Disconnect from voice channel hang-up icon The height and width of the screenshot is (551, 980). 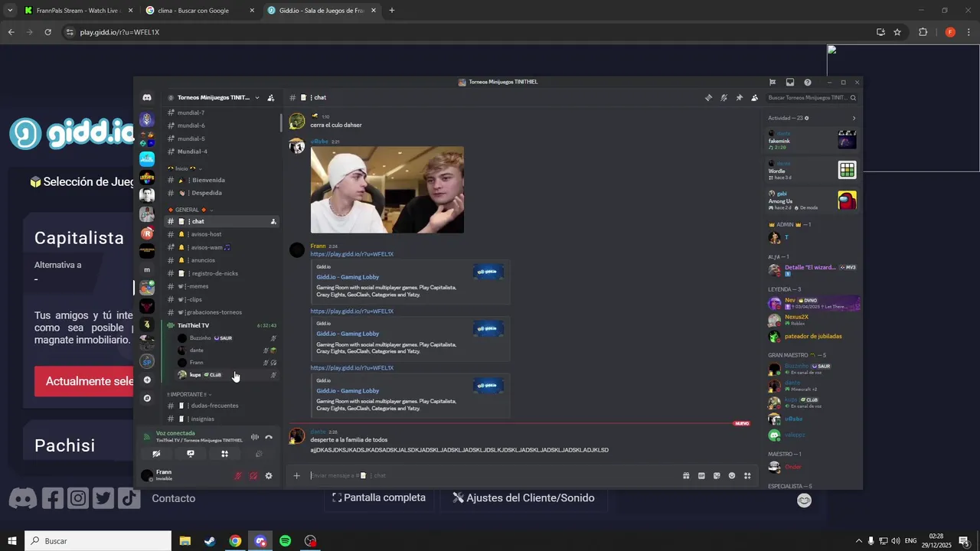click(269, 437)
